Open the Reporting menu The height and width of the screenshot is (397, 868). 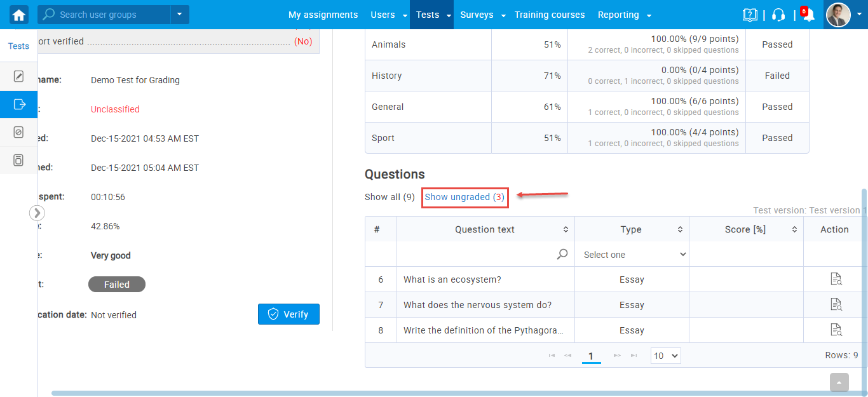point(624,15)
